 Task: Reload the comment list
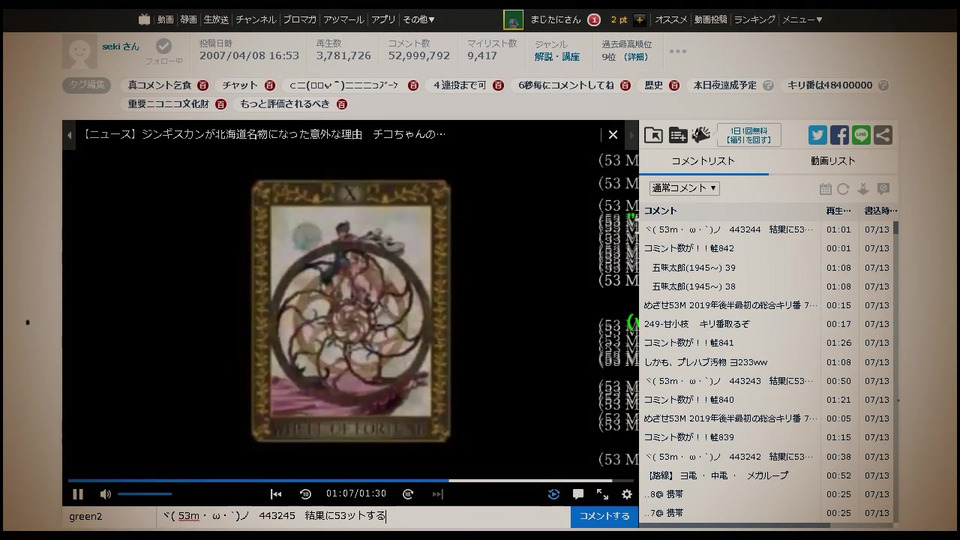843,189
